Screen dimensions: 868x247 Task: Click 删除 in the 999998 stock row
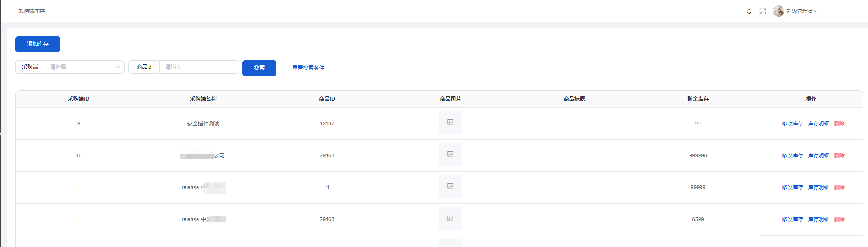[839, 156]
